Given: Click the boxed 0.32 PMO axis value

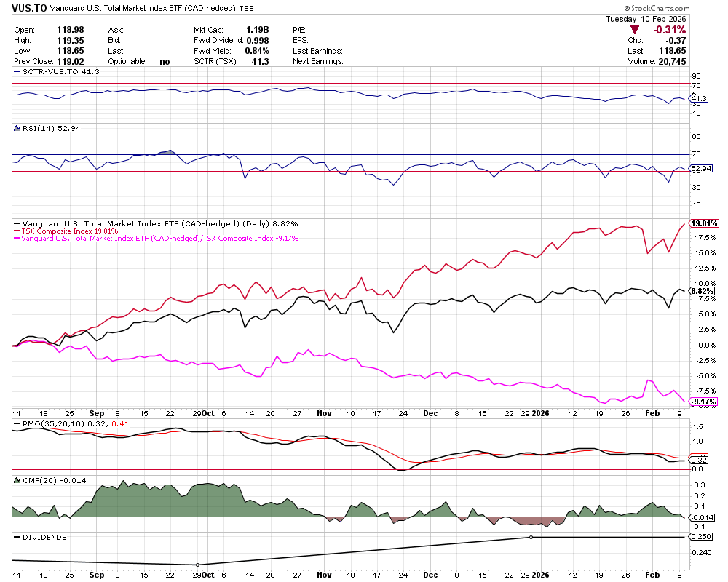Looking at the screenshot, I should pyautogui.click(x=699, y=460).
